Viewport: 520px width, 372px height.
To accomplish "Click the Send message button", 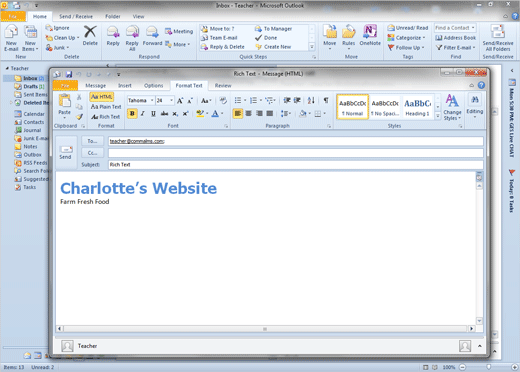I will [65, 152].
